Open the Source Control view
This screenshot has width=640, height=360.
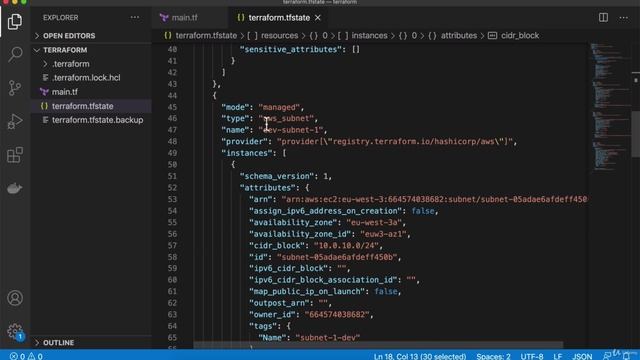pos(15,88)
